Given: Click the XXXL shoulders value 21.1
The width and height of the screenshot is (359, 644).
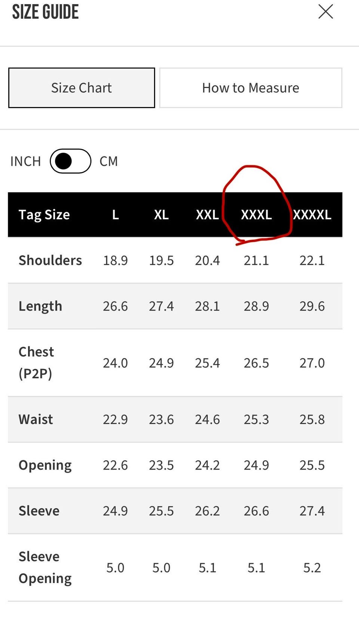Looking at the screenshot, I should [x=256, y=260].
